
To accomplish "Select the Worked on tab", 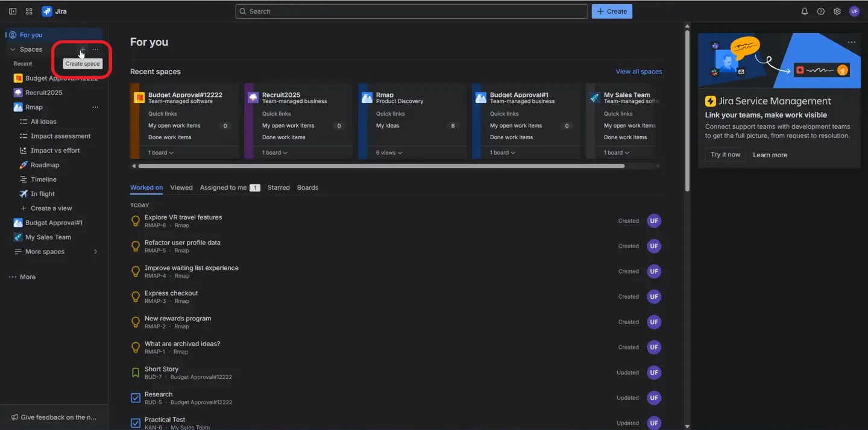I will click(146, 187).
